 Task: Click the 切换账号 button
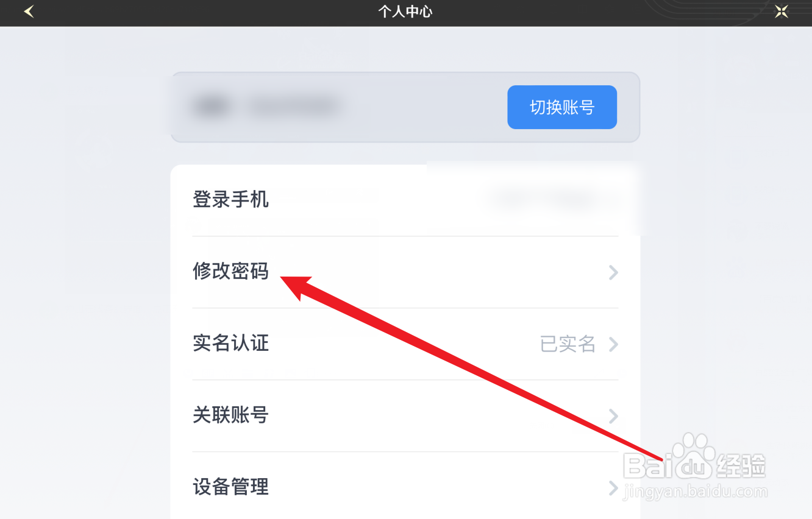(x=562, y=107)
